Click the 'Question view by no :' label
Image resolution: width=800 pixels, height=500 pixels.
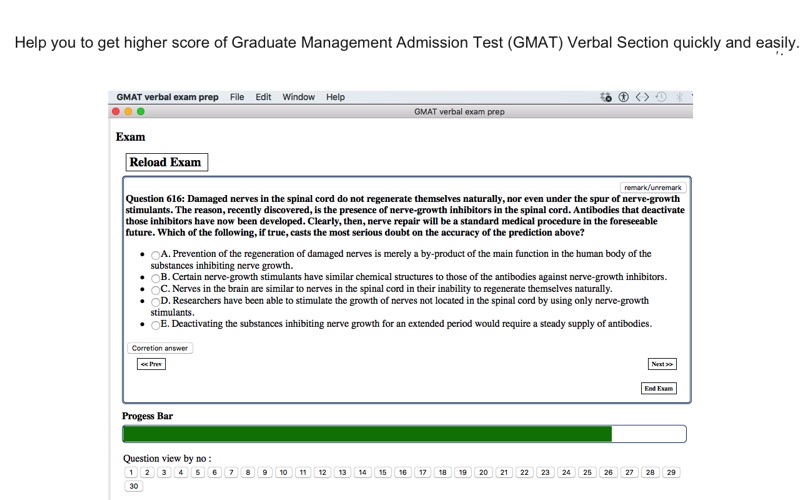[167, 458]
